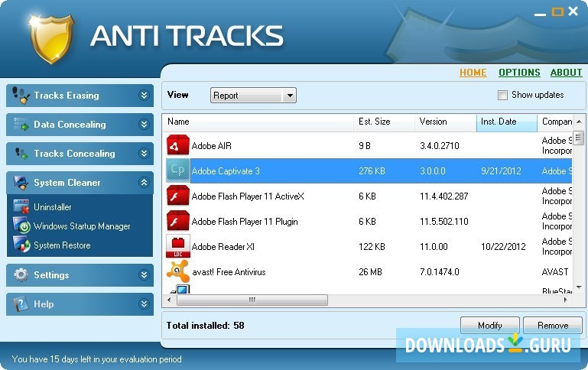Expand the Settings section chevron
The image size is (588, 370).
point(144,274)
